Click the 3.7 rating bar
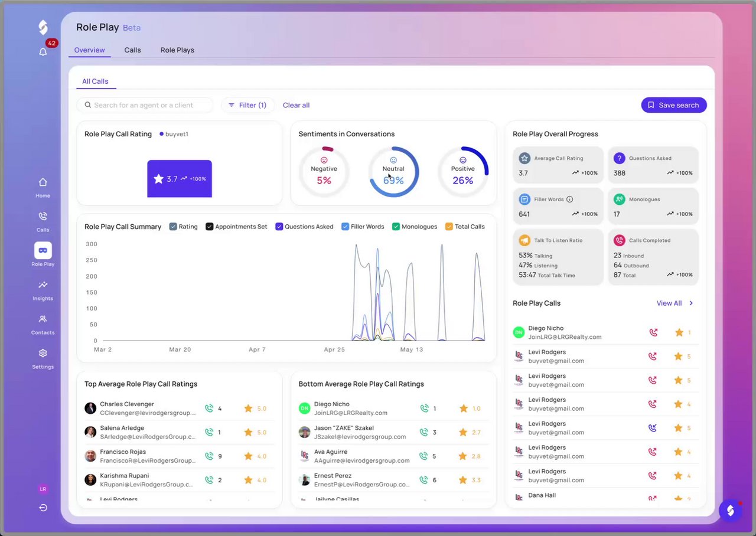Image resolution: width=756 pixels, height=536 pixels. tap(180, 179)
